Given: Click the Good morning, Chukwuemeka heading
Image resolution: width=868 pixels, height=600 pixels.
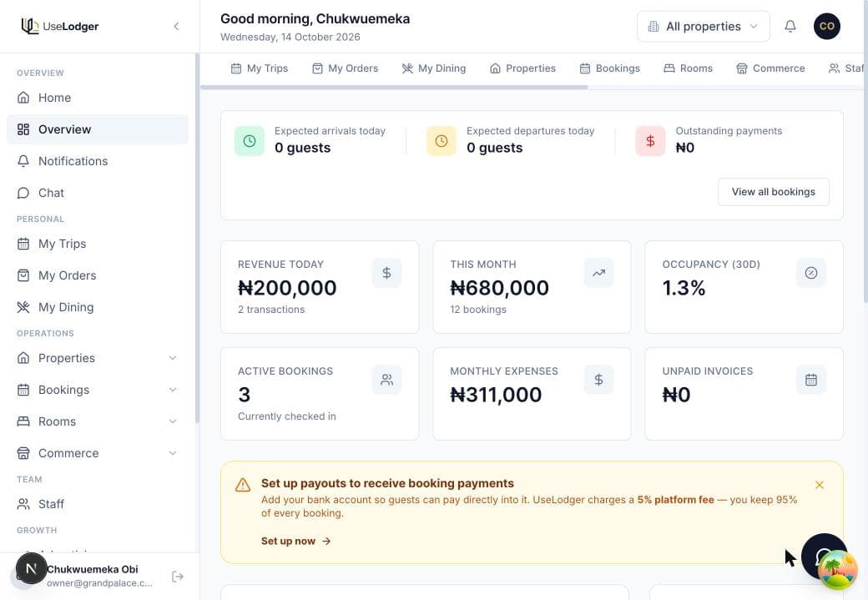Looking at the screenshot, I should 315,19.
